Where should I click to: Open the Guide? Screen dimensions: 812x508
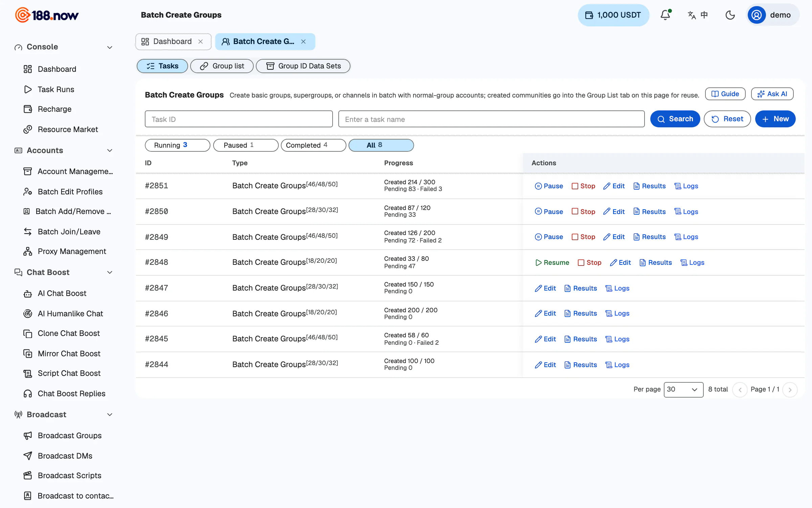point(725,94)
